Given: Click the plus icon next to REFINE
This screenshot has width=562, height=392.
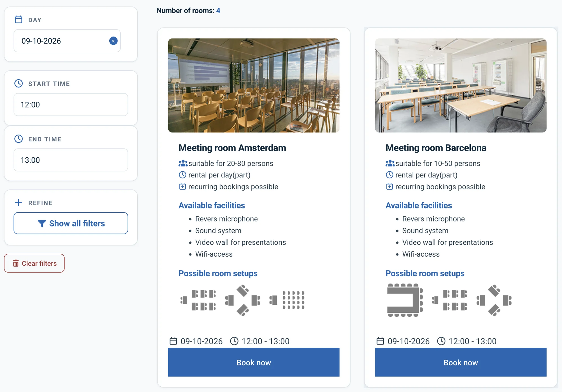Looking at the screenshot, I should [19, 203].
